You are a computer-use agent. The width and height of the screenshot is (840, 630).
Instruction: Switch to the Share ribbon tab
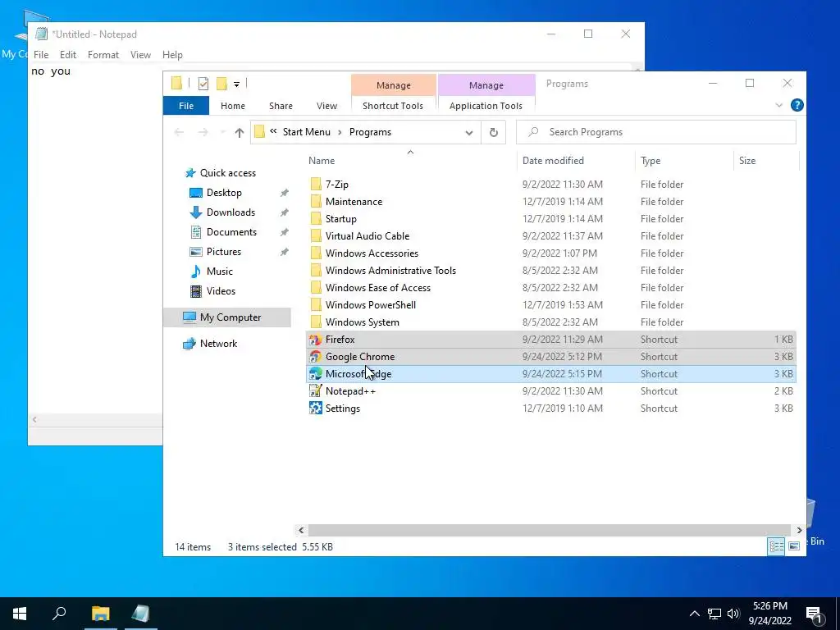pos(281,106)
